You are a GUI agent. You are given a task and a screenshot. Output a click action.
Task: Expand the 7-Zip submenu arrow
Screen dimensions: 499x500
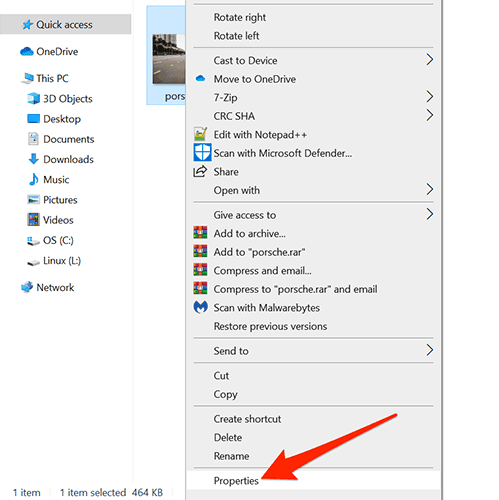tap(430, 97)
